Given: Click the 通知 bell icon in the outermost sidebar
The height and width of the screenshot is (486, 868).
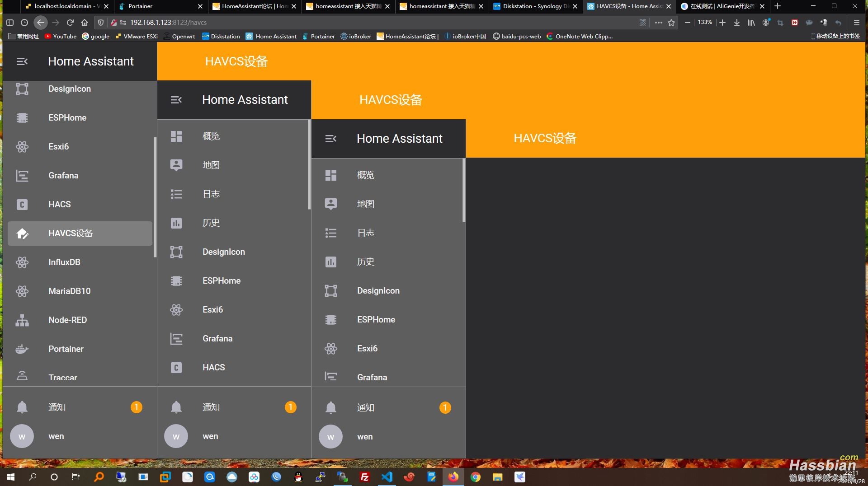Looking at the screenshot, I should pyautogui.click(x=22, y=407).
